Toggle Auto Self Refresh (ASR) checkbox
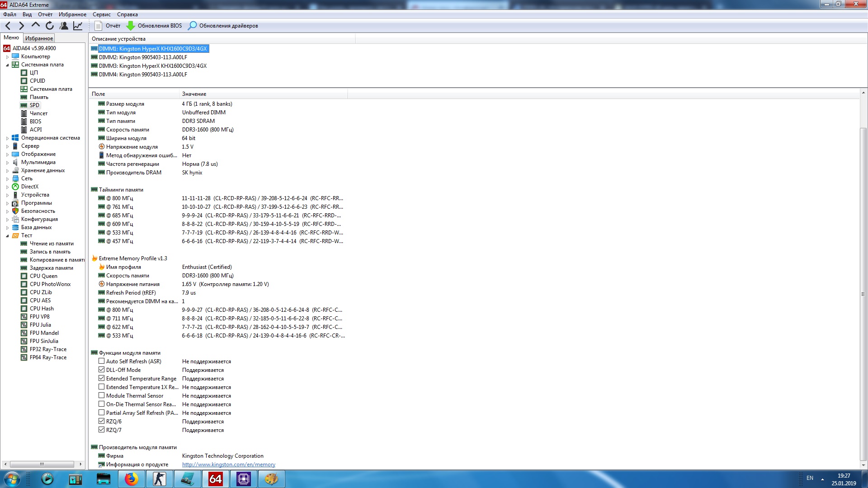Viewport: 868px width, 488px height. [x=102, y=361]
